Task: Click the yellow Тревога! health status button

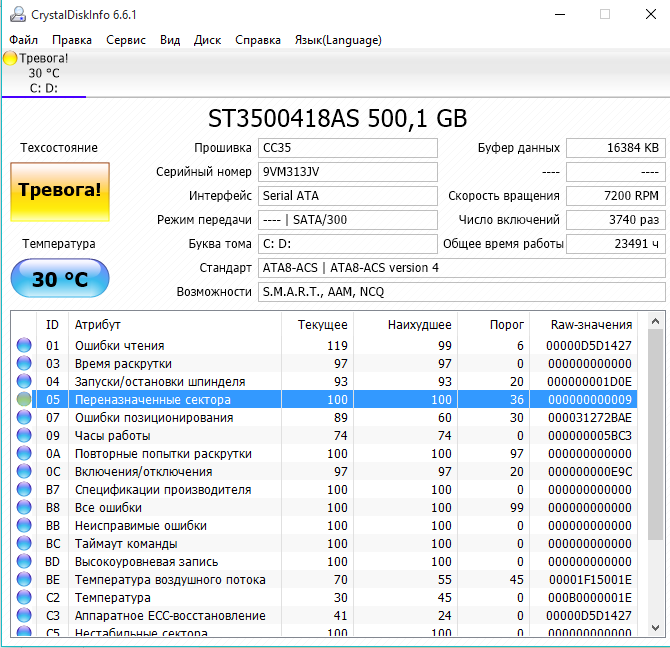Action: click(60, 192)
